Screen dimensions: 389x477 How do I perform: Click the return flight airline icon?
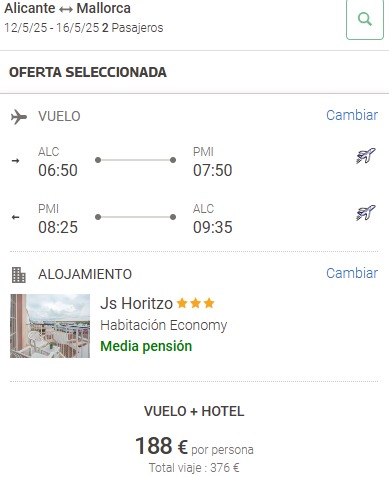click(x=366, y=213)
